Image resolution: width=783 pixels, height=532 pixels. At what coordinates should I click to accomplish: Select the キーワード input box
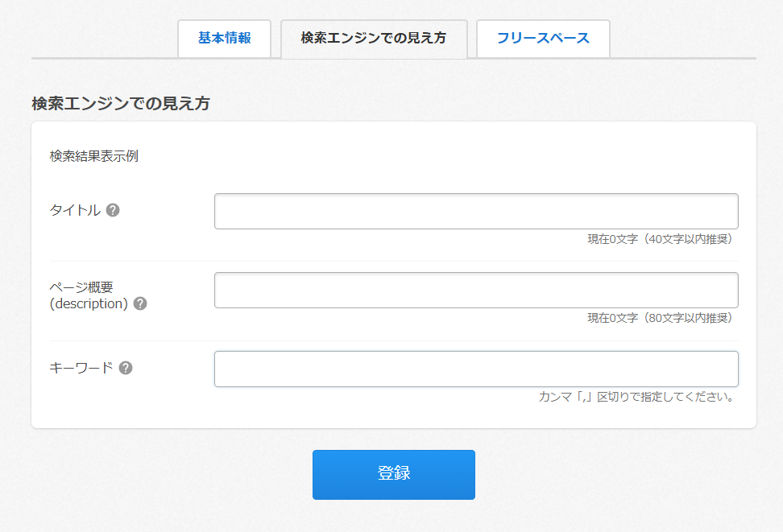(x=475, y=369)
